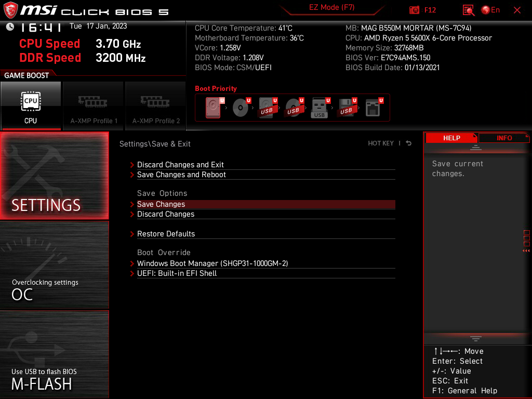Screen dimensions: 532x399
Task: Click BIOS Ver E7C94AMS.150 text
Action: click(388, 58)
